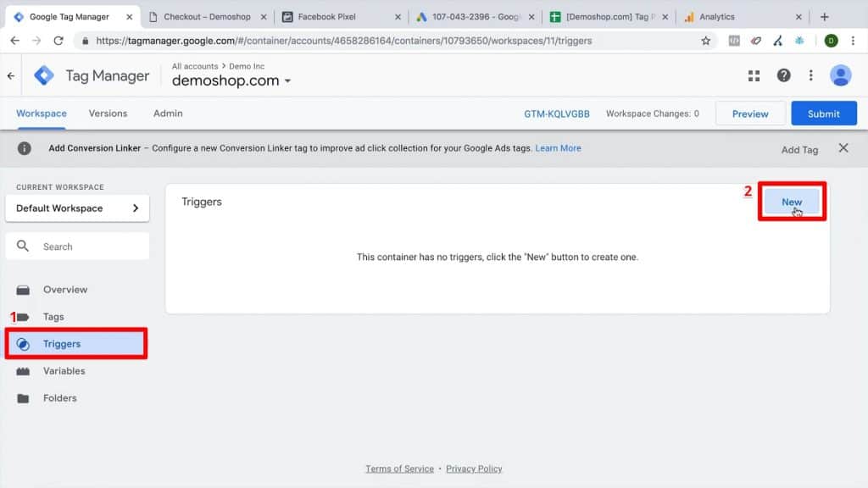Click the site lock icon in address bar

(x=86, y=41)
